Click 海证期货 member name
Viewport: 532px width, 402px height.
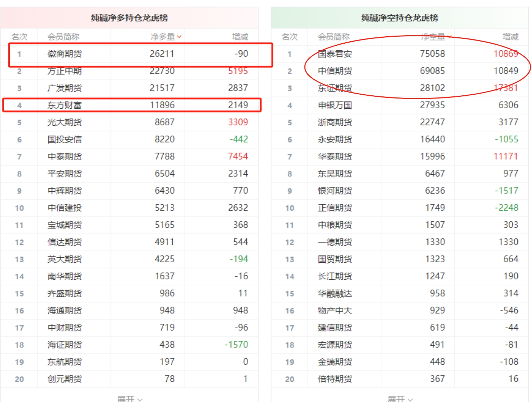coord(65,345)
